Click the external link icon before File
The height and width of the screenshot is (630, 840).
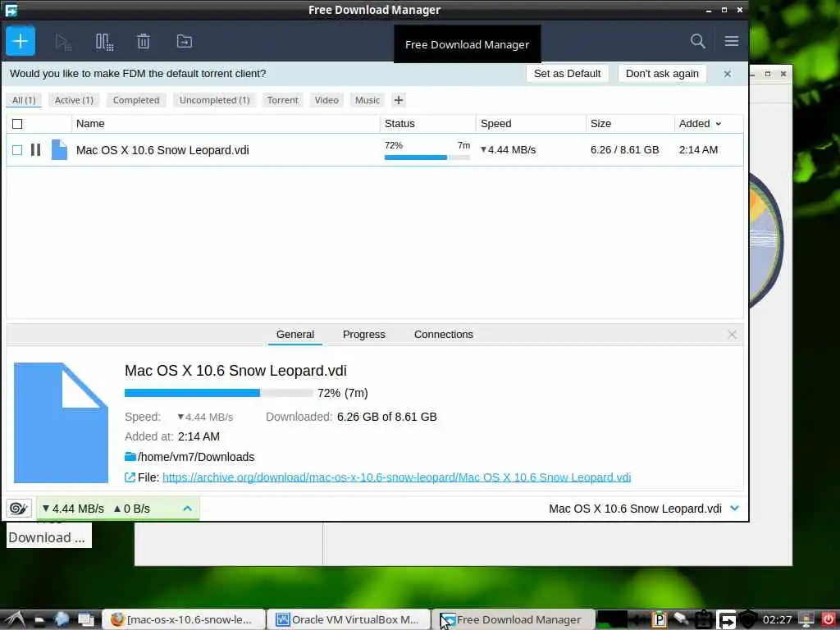(130, 477)
